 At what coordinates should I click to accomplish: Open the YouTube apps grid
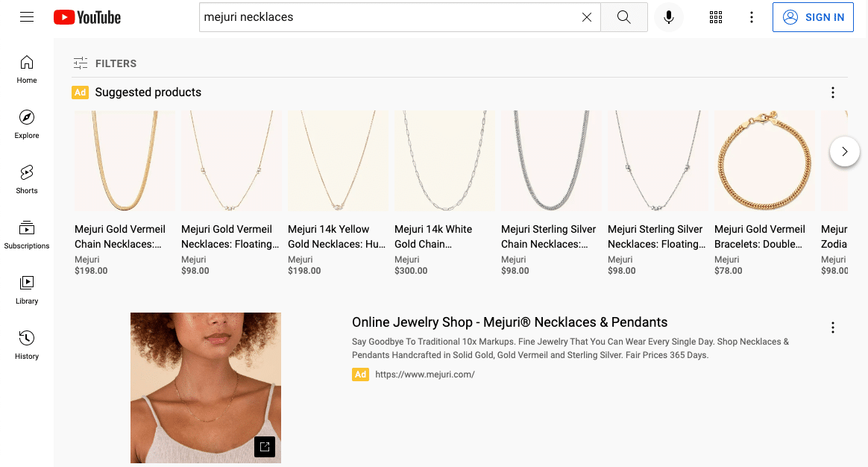(716, 17)
